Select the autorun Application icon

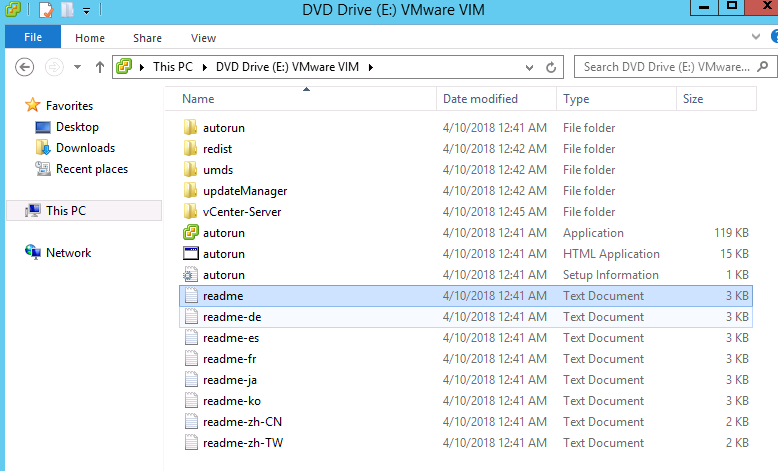click(191, 232)
